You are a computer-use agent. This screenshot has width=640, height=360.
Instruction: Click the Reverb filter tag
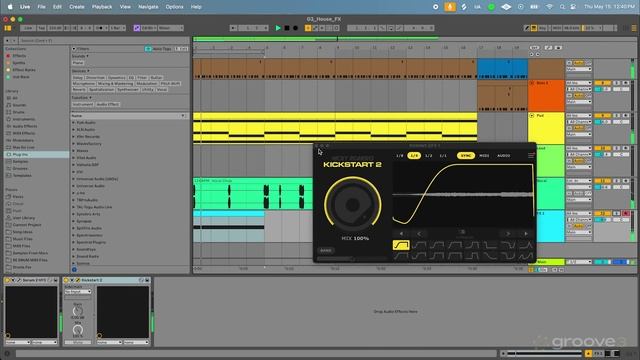(79, 89)
